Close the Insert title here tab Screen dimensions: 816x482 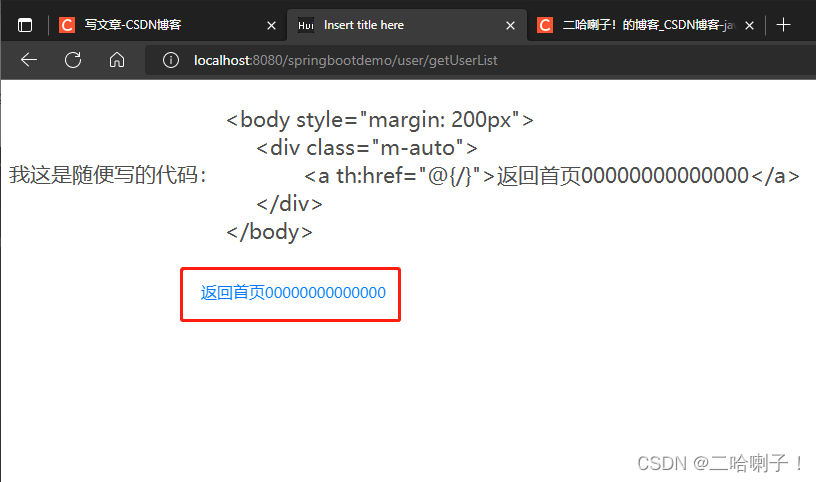coord(511,25)
